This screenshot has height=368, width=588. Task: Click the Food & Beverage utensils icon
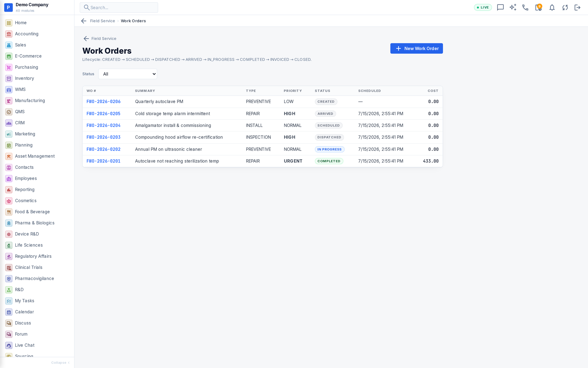[x=9, y=212]
